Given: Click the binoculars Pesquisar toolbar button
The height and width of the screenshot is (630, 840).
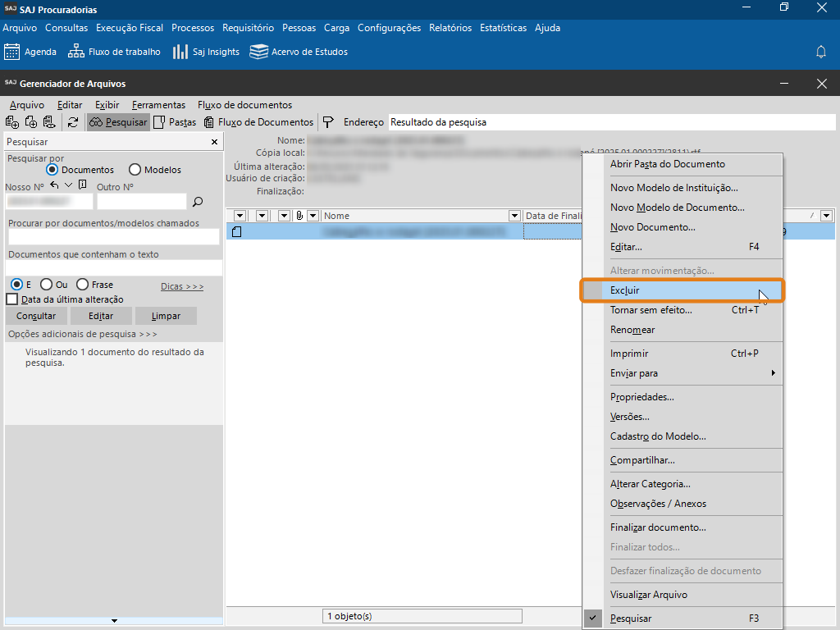Looking at the screenshot, I should click(x=118, y=122).
